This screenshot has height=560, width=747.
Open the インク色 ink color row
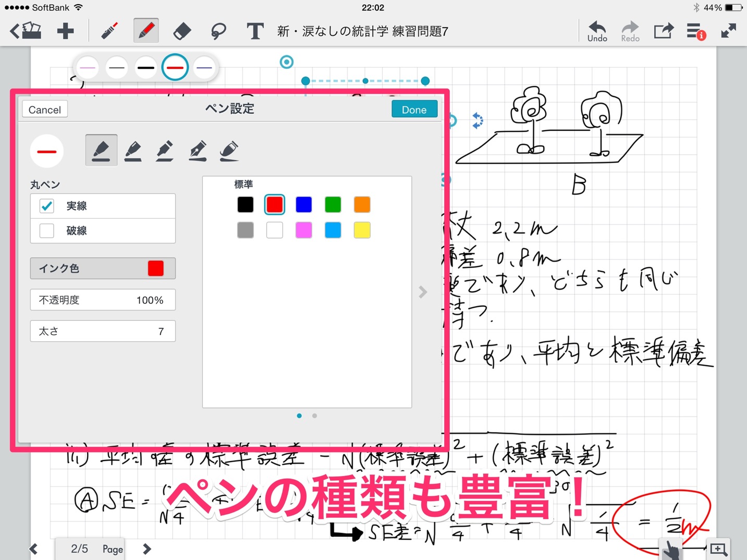103,268
